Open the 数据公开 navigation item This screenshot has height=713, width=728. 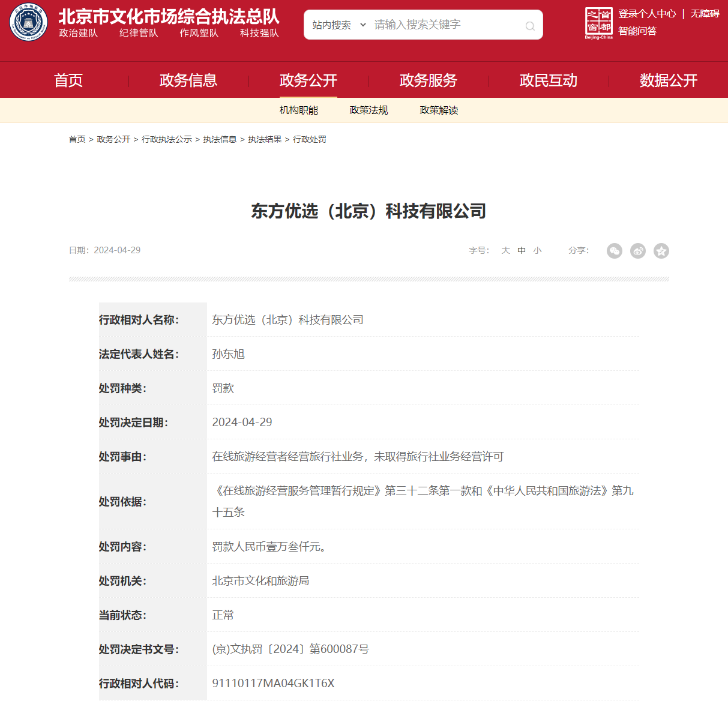[x=669, y=80]
